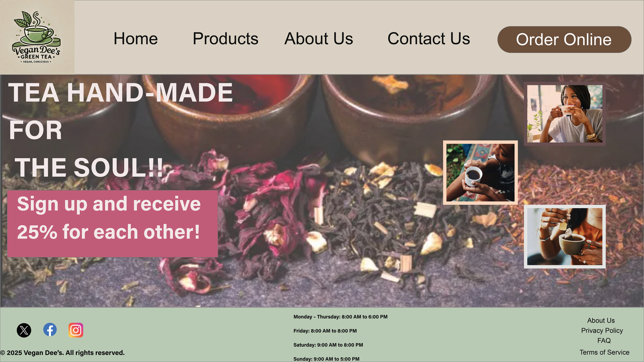
Task: Open the footer About Us link
Action: click(601, 320)
